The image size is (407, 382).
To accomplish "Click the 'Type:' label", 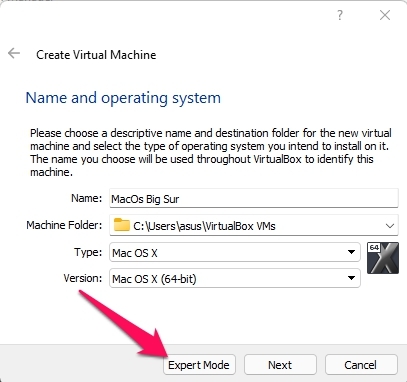I will point(88,252).
